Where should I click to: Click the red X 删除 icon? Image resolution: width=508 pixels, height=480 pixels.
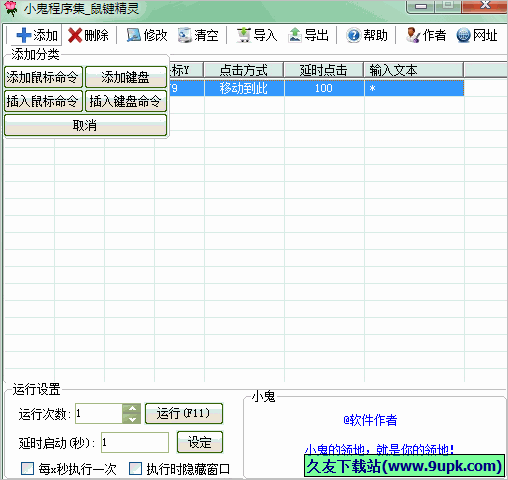click(x=75, y=35)
